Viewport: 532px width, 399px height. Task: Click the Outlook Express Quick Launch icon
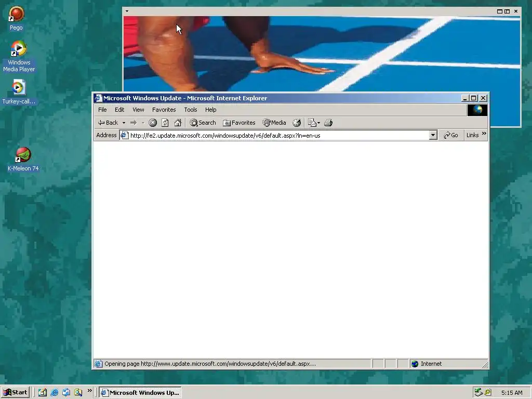pos(66,393)
